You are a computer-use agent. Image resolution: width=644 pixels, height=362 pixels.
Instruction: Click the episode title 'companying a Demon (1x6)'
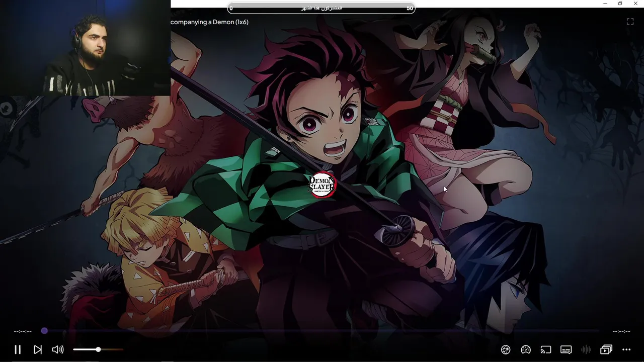209,22
